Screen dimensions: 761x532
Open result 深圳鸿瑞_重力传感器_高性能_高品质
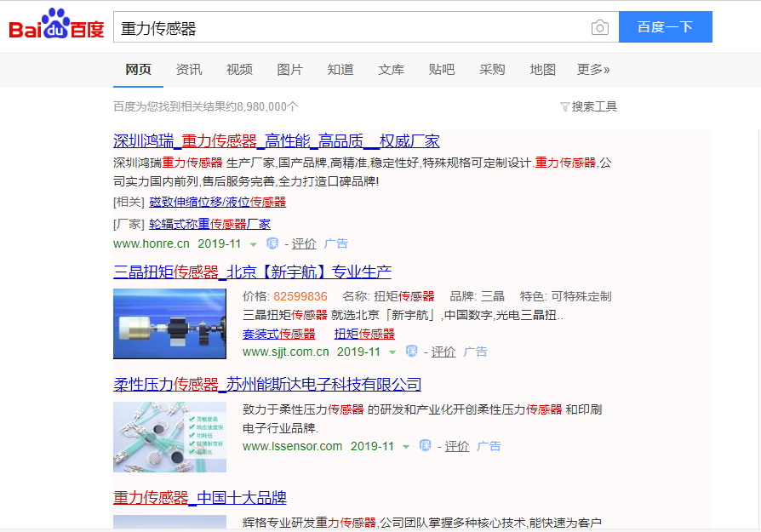(x=276, y=141)
